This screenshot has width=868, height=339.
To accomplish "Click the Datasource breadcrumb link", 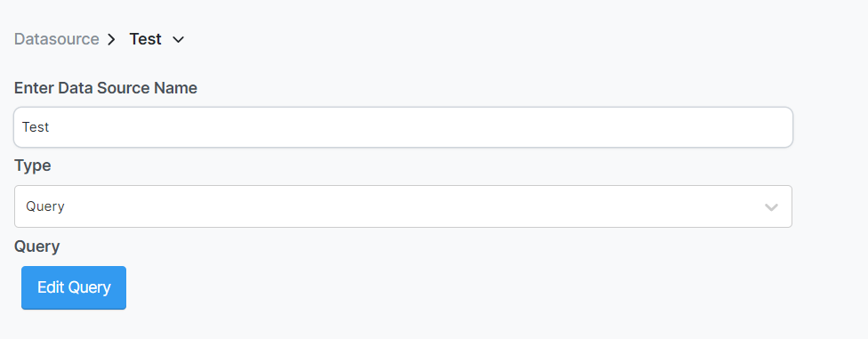I will coord(56,39).
